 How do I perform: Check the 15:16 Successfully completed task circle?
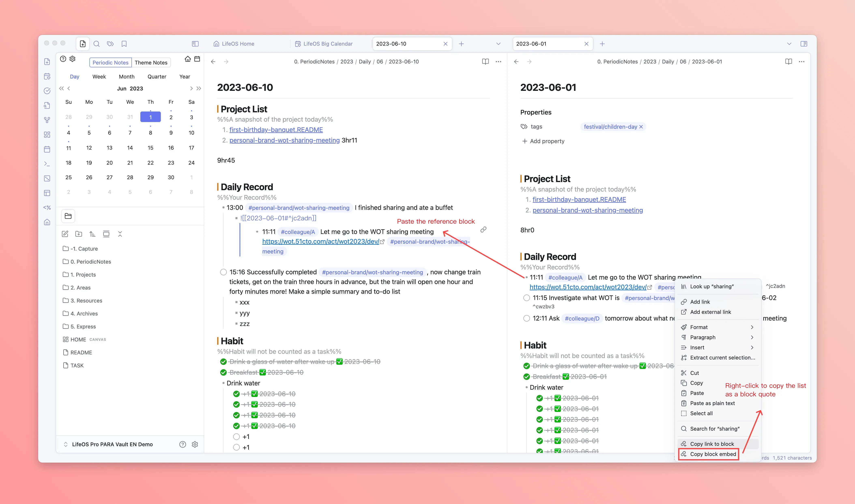[x=223, y=272]
